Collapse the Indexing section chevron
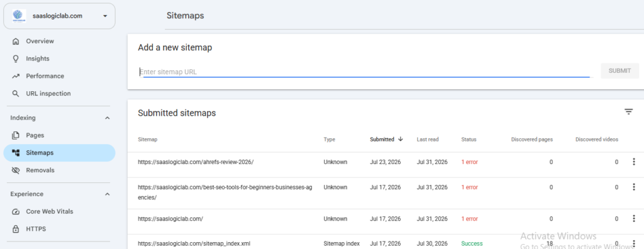The width and height of the screenshot is (644, 249). click(x=107, y=118)
